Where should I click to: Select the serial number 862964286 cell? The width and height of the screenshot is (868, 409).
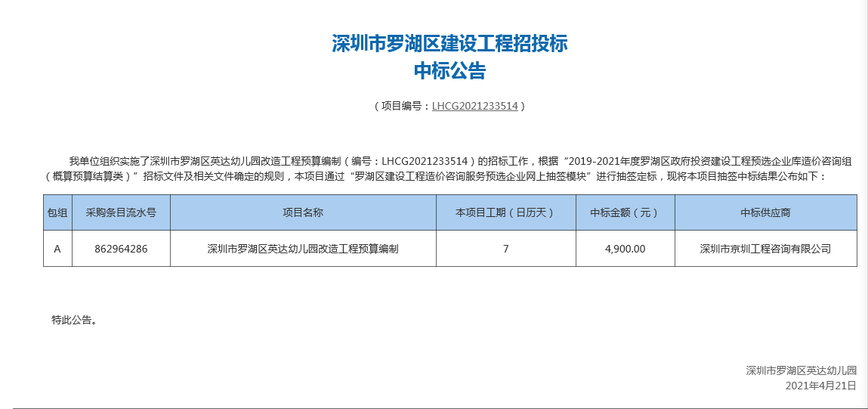121,248
